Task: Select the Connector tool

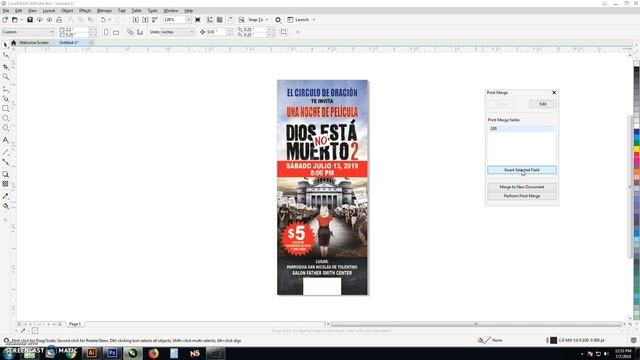Action: (6, 162)
